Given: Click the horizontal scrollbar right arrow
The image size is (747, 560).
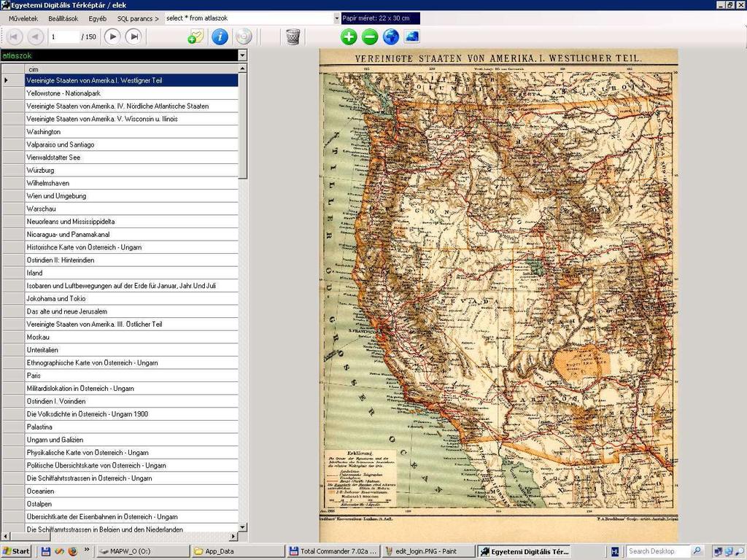Looking at the screenshot, I should click(233, 536).
